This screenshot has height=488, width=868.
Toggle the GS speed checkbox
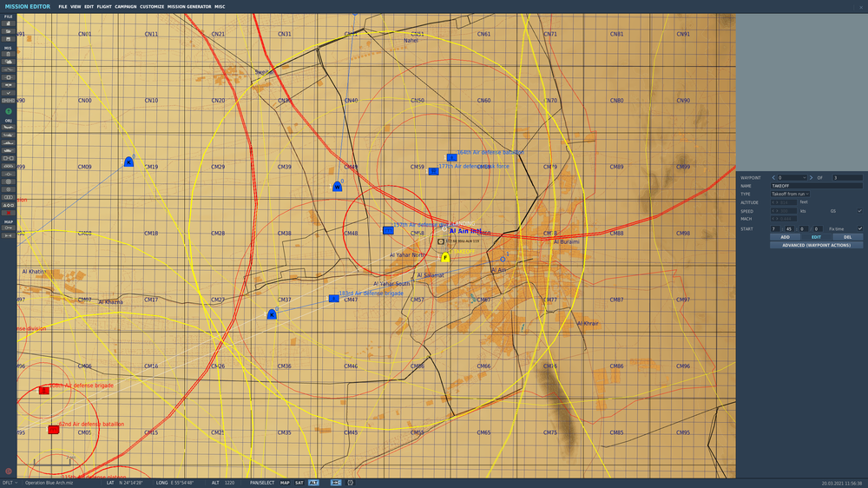click(859, 211)
